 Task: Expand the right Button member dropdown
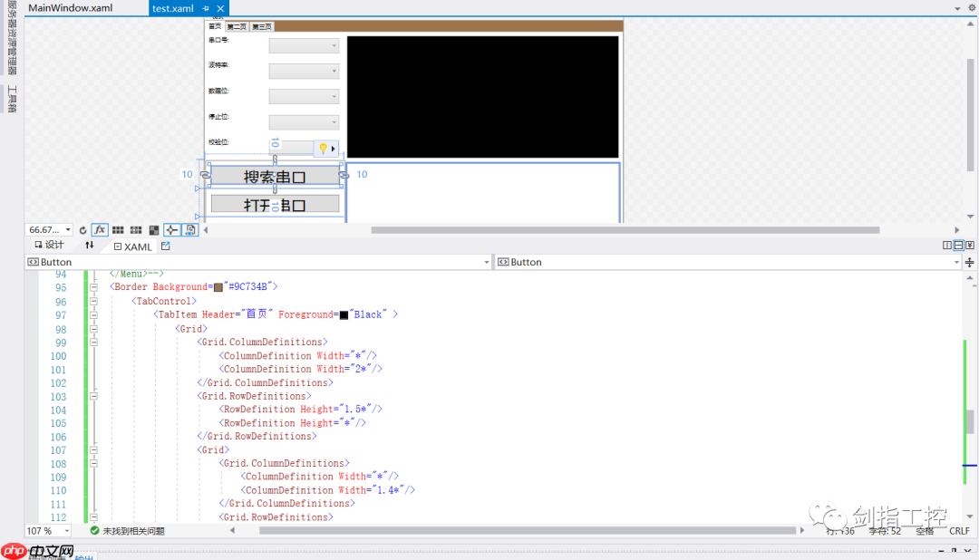[x=955, y=262]
